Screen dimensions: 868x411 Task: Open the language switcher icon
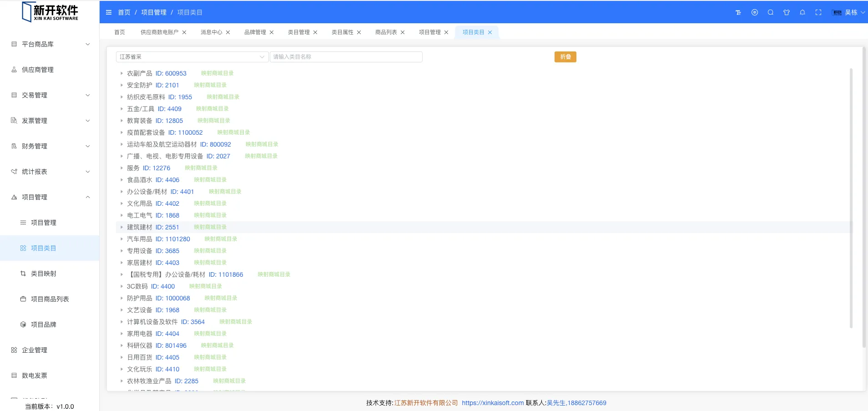[755, 13]
